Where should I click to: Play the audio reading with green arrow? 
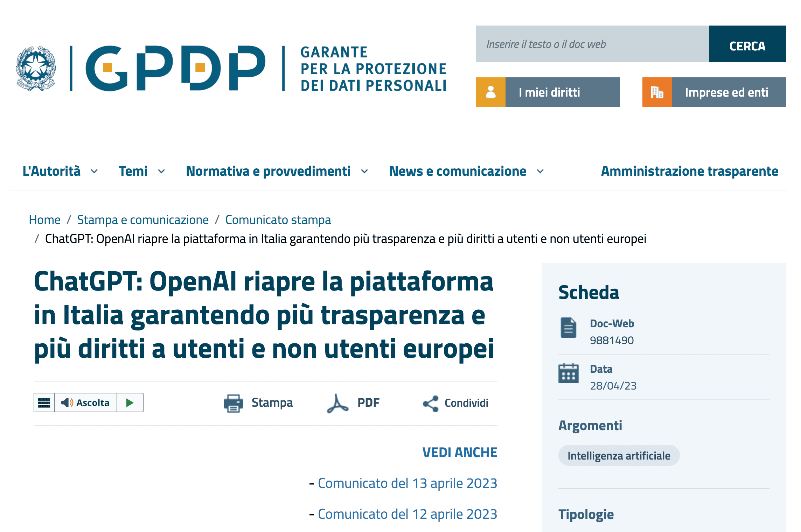(x=130, y=403)
